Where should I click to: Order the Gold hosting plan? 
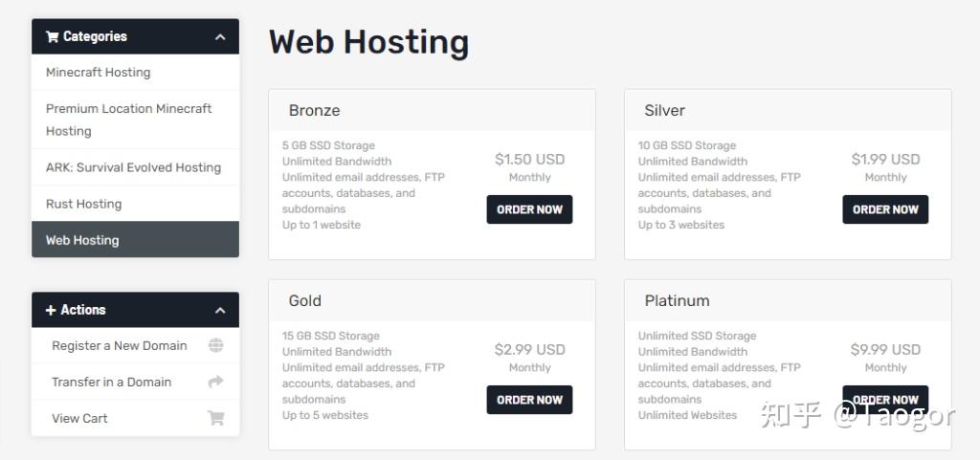click(x=529, y=400)
